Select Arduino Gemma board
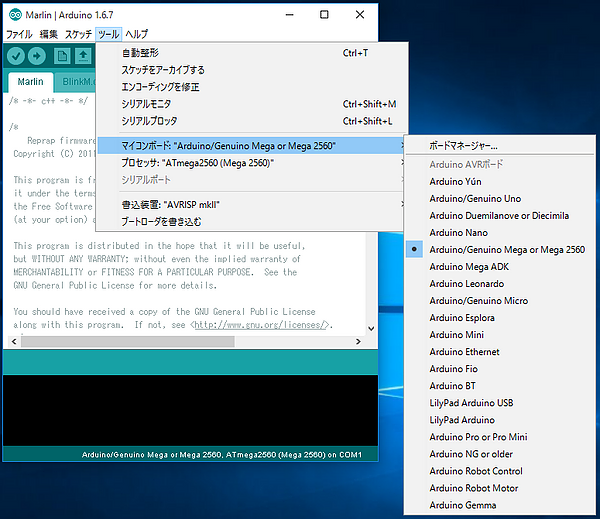The width and height of the screenshot is (600, 519). 500,505
